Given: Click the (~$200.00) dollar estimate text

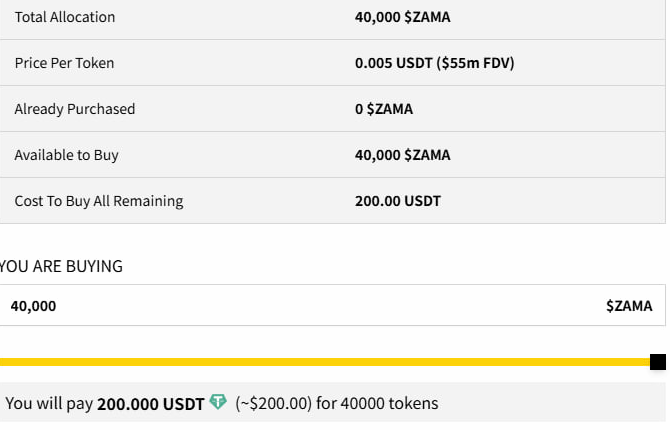Looking at the screenshot, I should coord(272,404).
